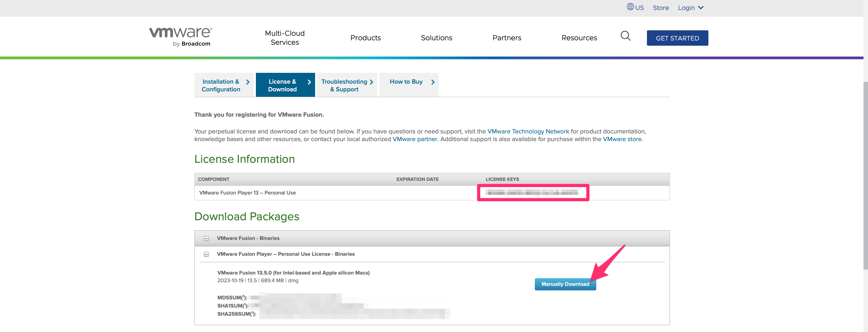The width and height of the screenshot is (868, 332).
Task: Open the Resources menu
Action: coord(579,38)
